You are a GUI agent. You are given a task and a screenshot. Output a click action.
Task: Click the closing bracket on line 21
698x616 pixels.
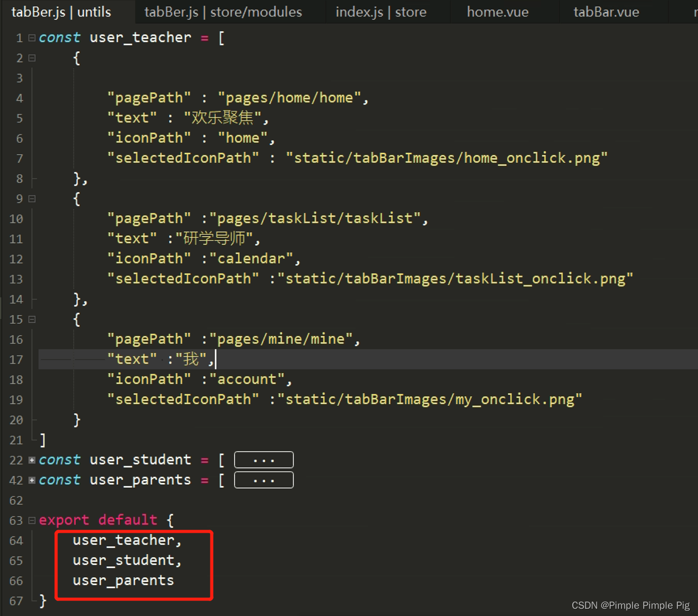tap(43, 440)
